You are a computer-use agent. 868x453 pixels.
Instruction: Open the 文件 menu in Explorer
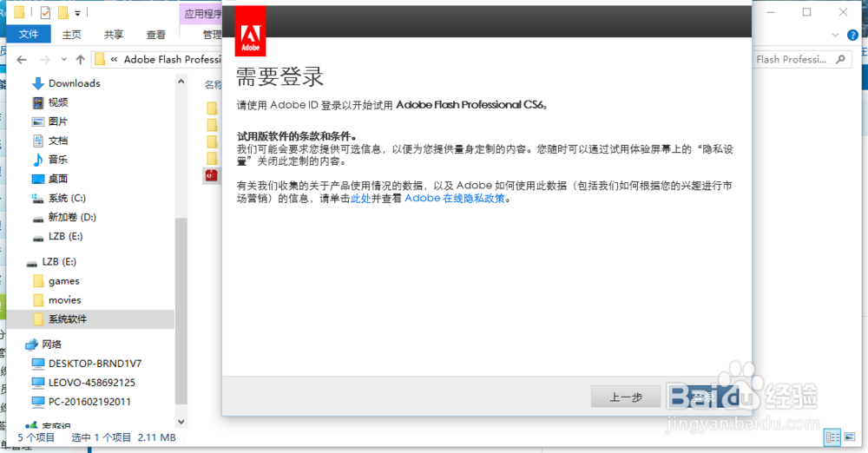(x=29, y=35)
